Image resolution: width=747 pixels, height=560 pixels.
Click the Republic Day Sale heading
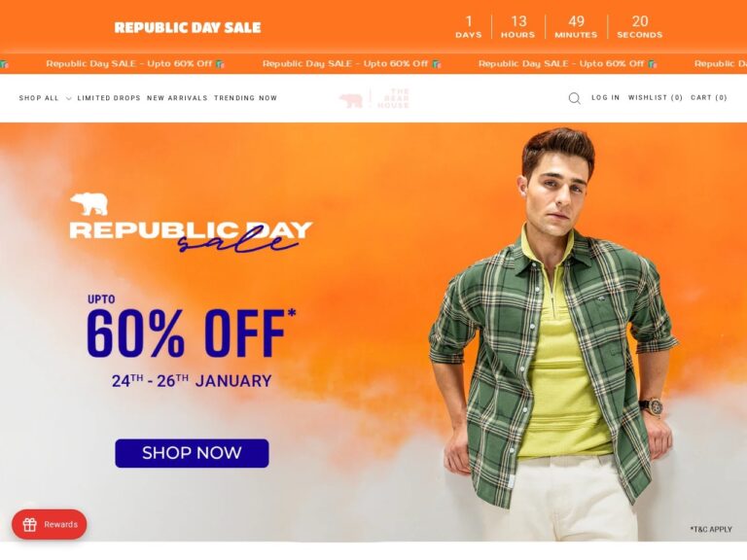click(x=188, y=27)
